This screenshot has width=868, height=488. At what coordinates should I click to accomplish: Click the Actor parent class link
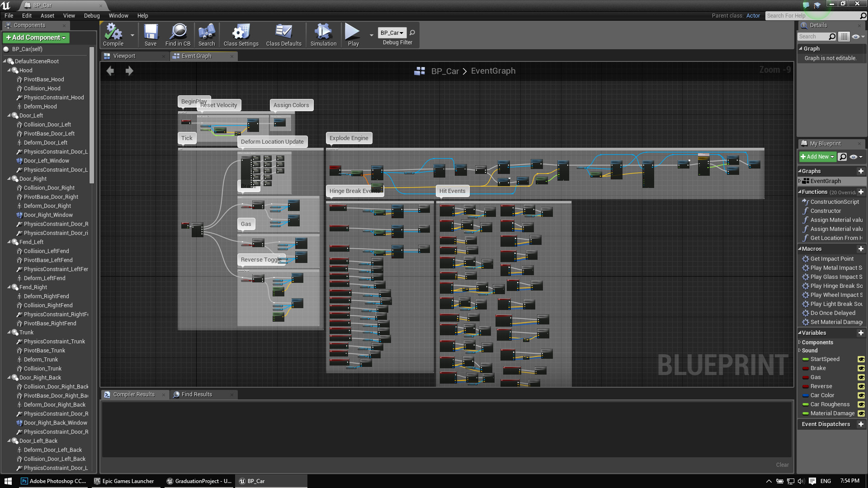pos(753,15)
